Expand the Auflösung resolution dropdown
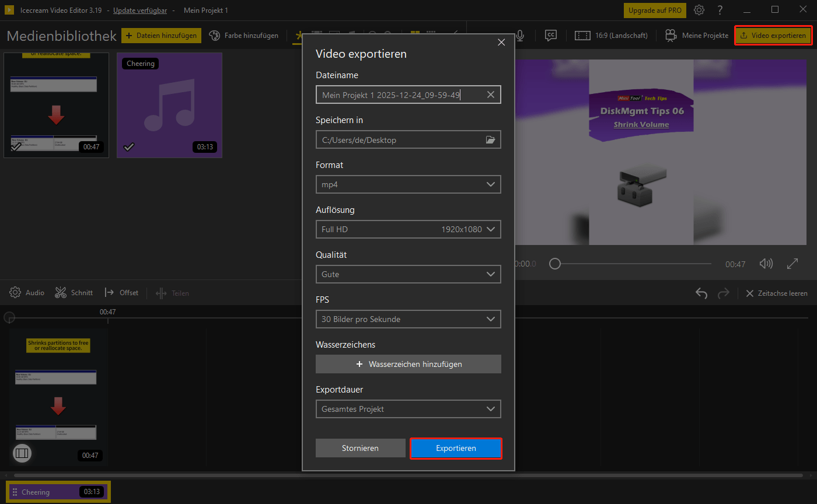The width and height of the screenshot is (817, 504). point(408,229)
